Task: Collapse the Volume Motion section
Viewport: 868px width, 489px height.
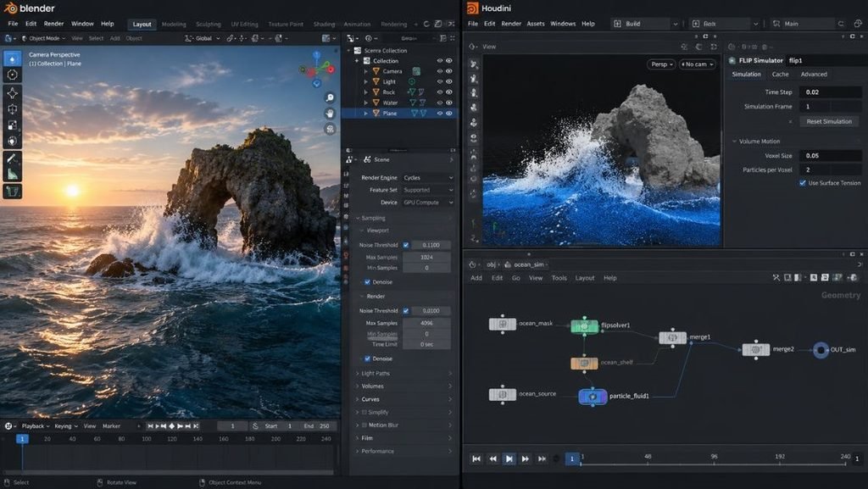Action: coord(735,141)
